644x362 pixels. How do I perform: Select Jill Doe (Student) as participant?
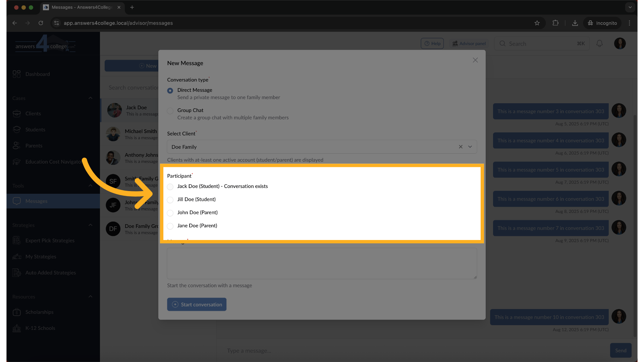pyautogui.click(x=170, y=200)
